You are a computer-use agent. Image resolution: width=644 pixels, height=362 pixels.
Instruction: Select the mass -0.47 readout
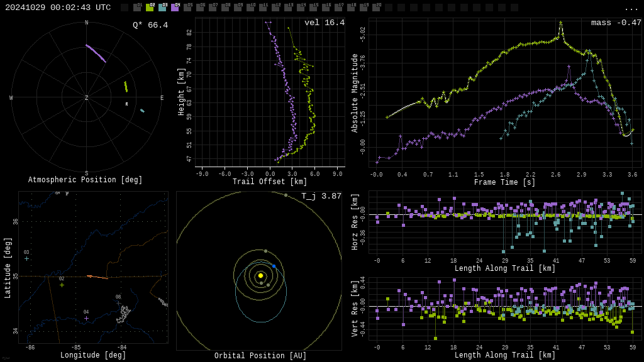pyautogui.click(x=616, y=23)
